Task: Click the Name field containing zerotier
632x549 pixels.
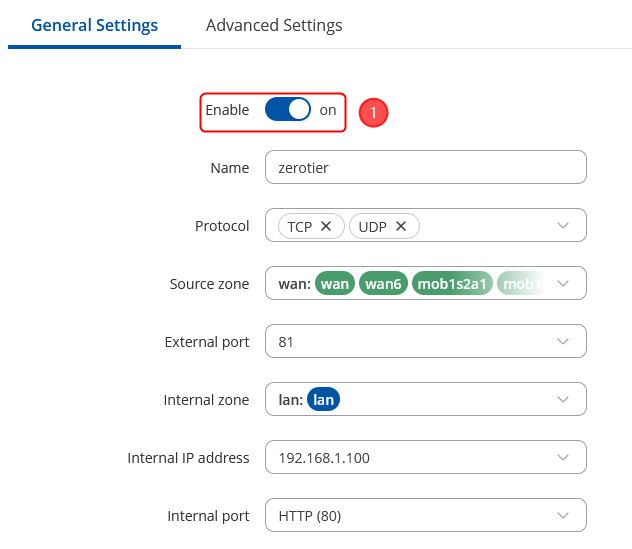Action: [x=425, y=168]
